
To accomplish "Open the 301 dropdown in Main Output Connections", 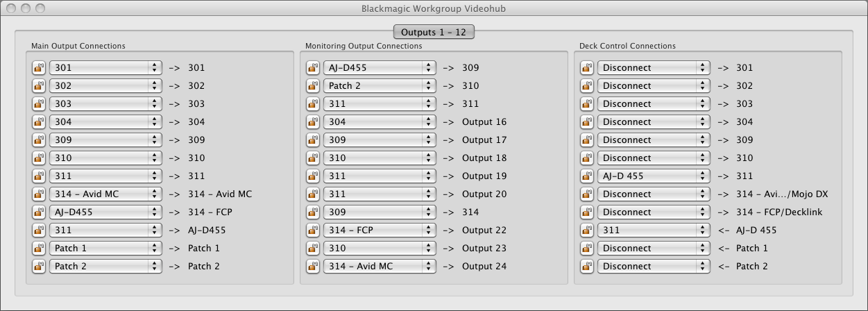I will coord(105,68).
